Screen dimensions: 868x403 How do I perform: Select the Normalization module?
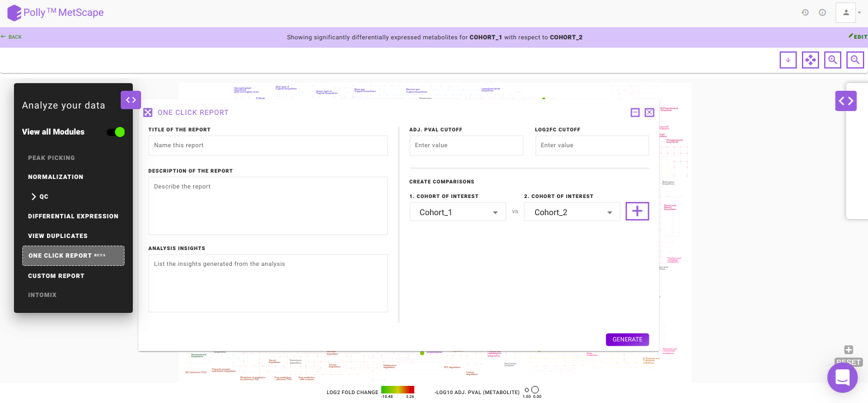coord(56,177)
